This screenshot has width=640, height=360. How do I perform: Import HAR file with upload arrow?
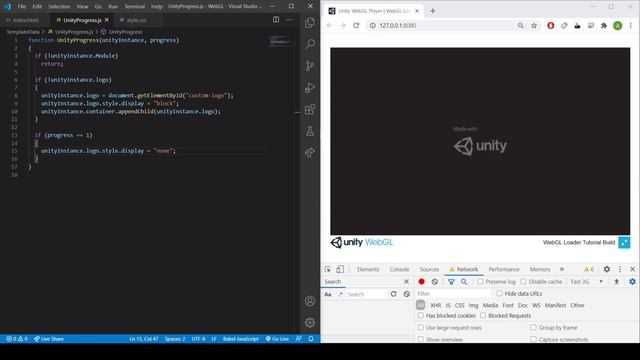pos(616,282)
